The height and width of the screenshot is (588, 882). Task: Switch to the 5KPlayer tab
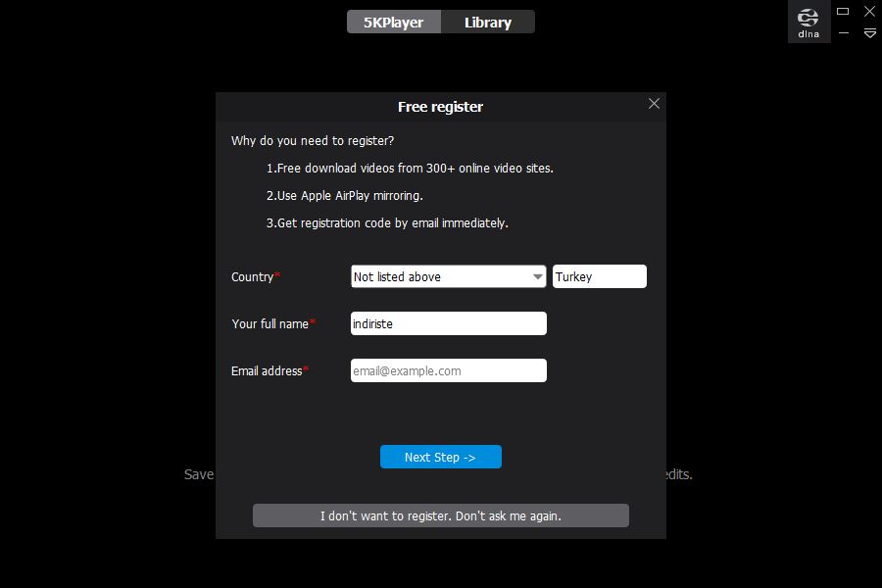(394, 22)
